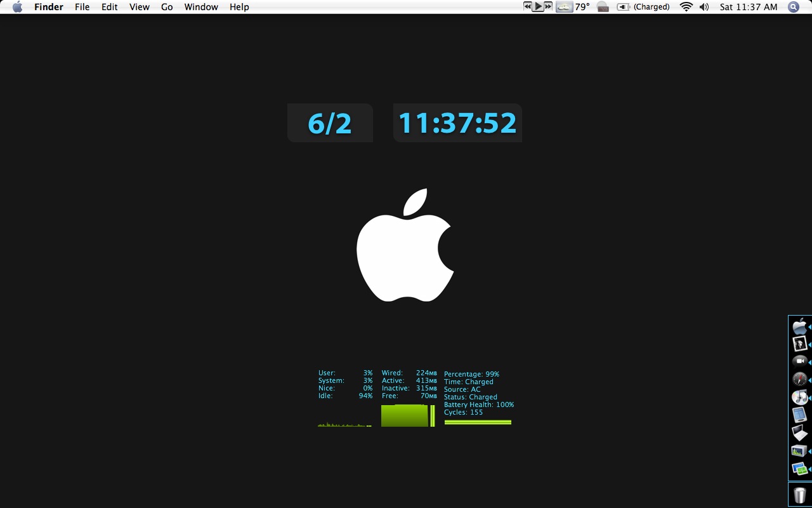Launch iChat via the video camera dock icon
The width and height of the screenshot is (812, 508).
pyautogui.click(x=799, y=361)
